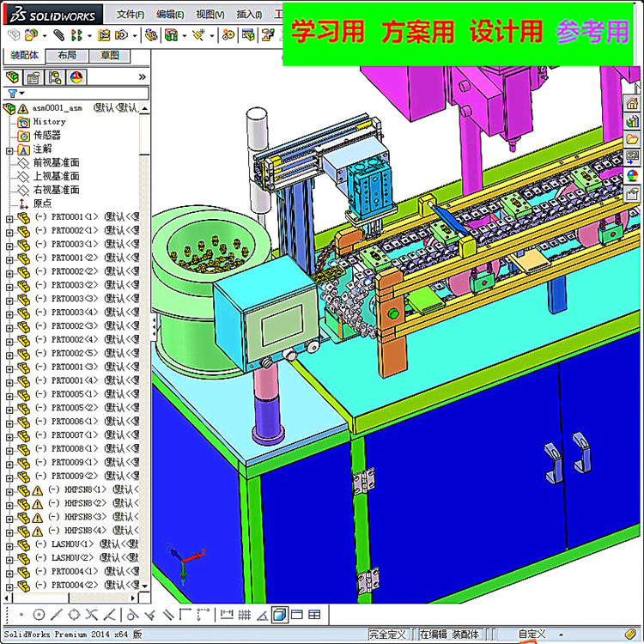
Task: Open the 文件(F) menu
Action: point(131,15)
